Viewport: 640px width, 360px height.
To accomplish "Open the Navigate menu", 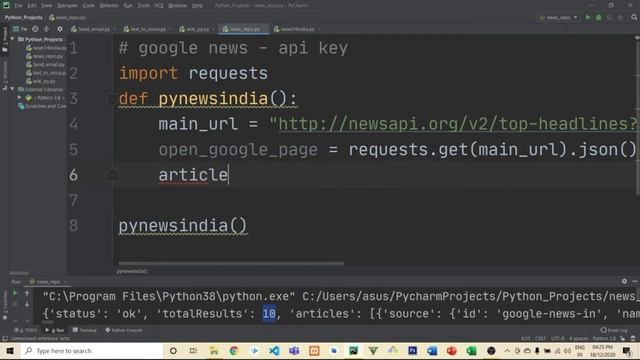I will coord(67,6).
